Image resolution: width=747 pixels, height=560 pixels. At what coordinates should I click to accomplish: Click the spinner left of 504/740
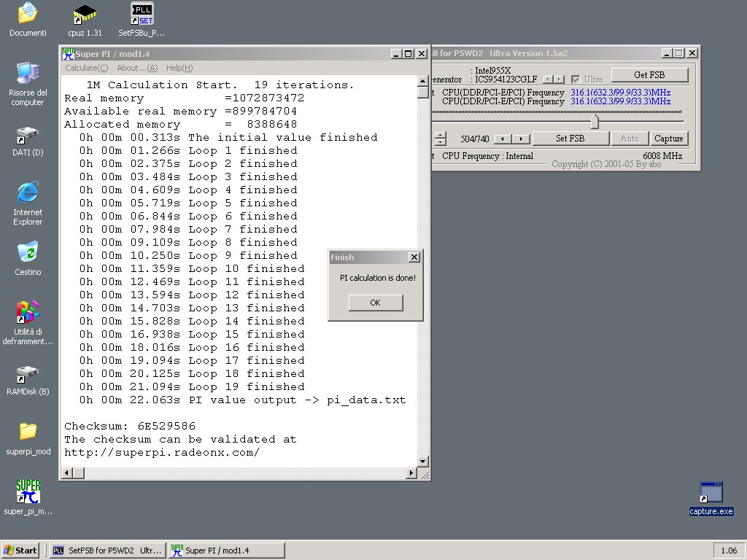[x=441, y=139]
